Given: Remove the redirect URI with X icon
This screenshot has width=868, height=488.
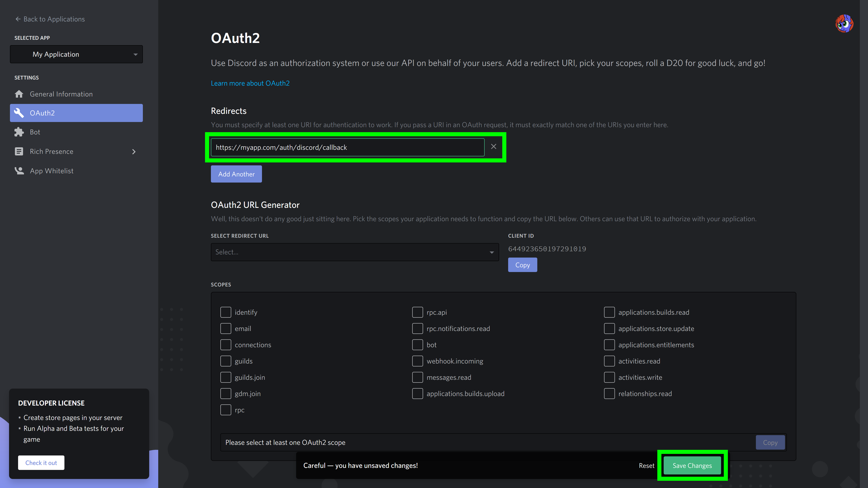Looking at the screenshot, I should point(493,146).
